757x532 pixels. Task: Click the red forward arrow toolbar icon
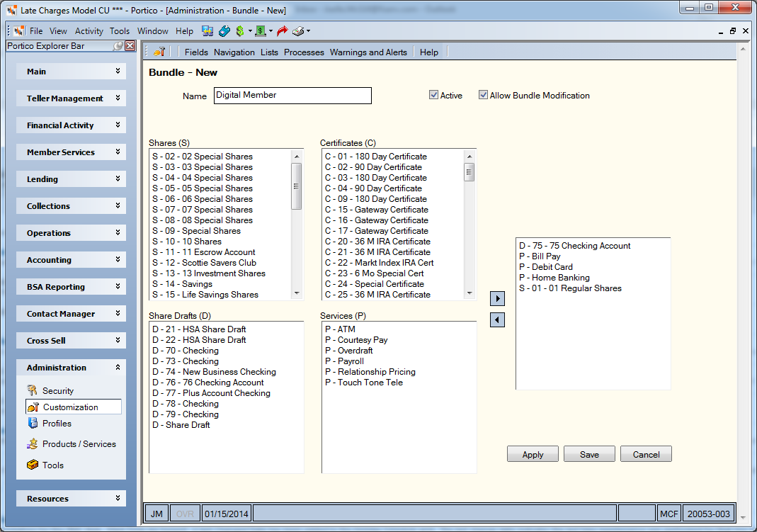tap(282, 31)
